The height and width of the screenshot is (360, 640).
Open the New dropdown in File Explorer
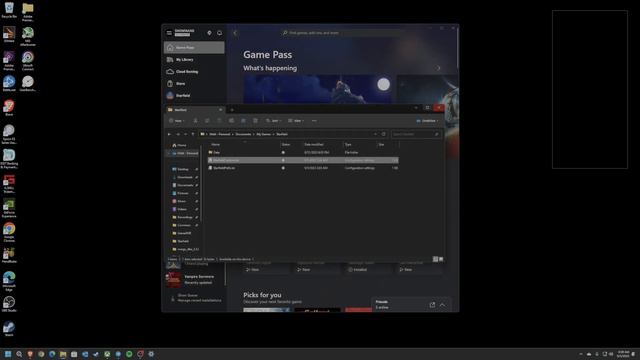click(177, 121)
